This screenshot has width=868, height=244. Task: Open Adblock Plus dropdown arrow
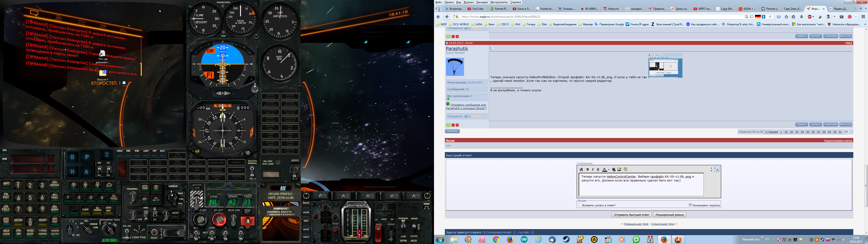(x=813, y=16)
